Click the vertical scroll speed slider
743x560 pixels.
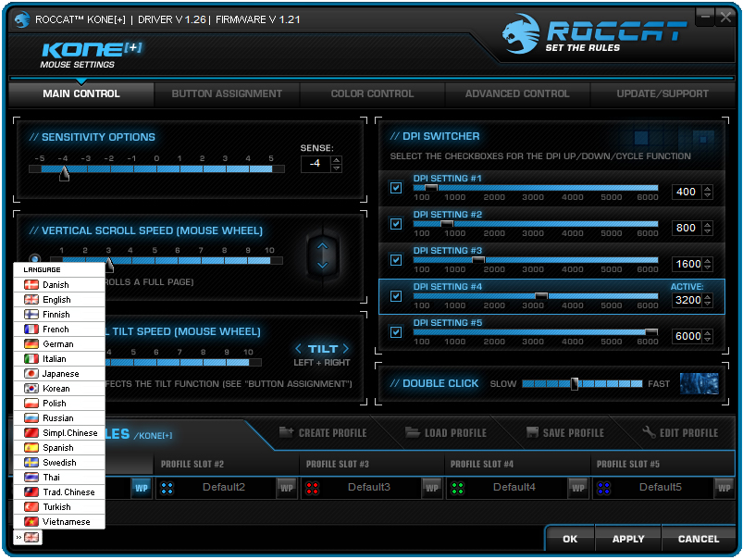(x=167, y=260)
